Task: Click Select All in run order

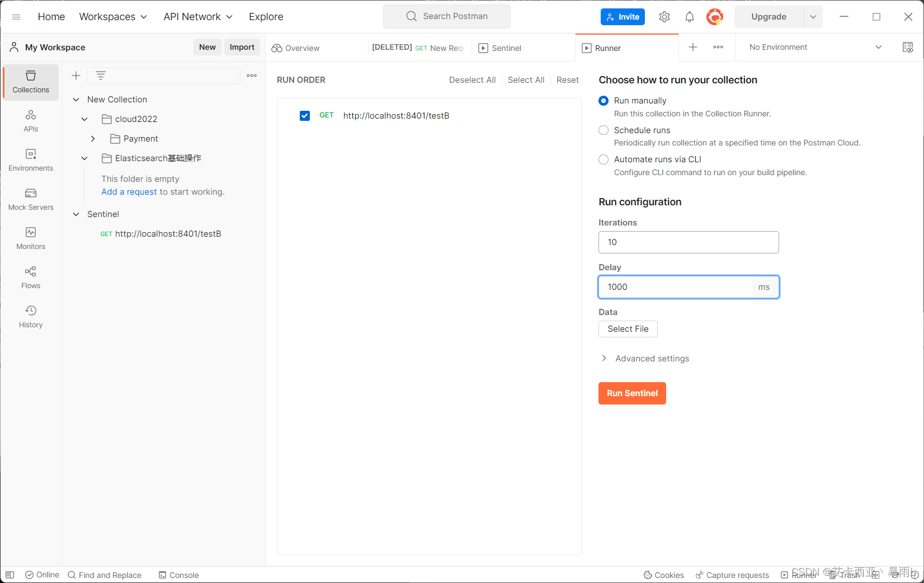Action: pos(526,80)
